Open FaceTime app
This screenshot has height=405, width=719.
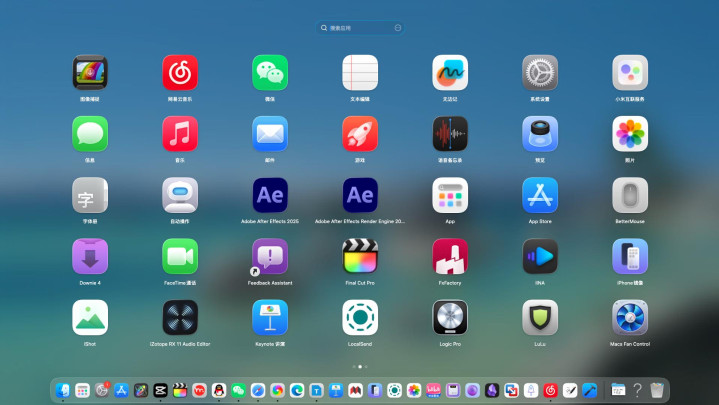click(x=180, y=257)
